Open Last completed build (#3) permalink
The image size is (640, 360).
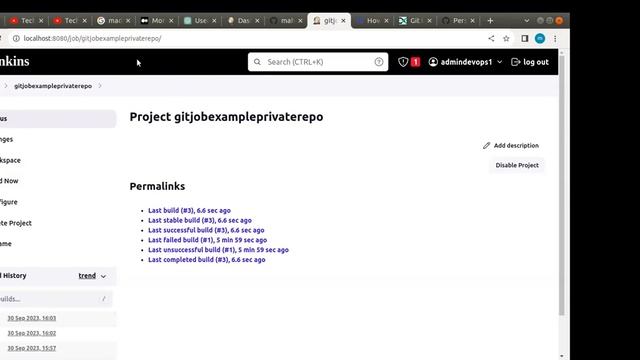(x=207, y=260)
